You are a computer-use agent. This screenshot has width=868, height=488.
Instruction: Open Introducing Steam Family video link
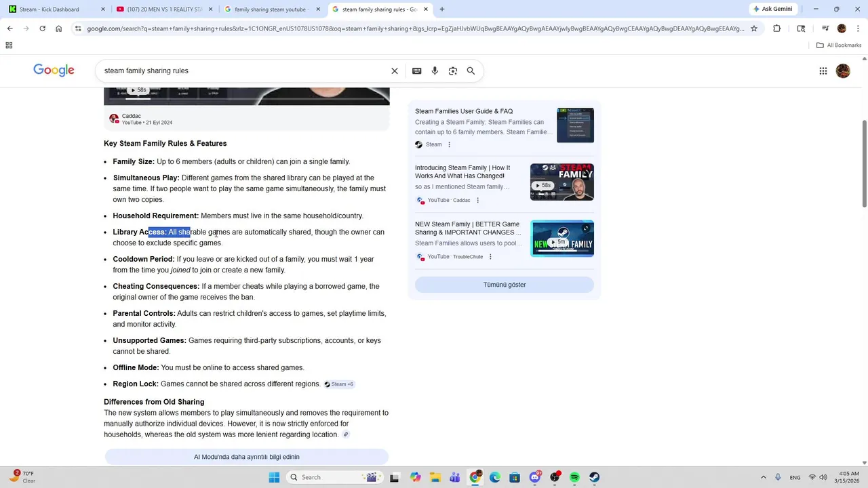[462, 171]
